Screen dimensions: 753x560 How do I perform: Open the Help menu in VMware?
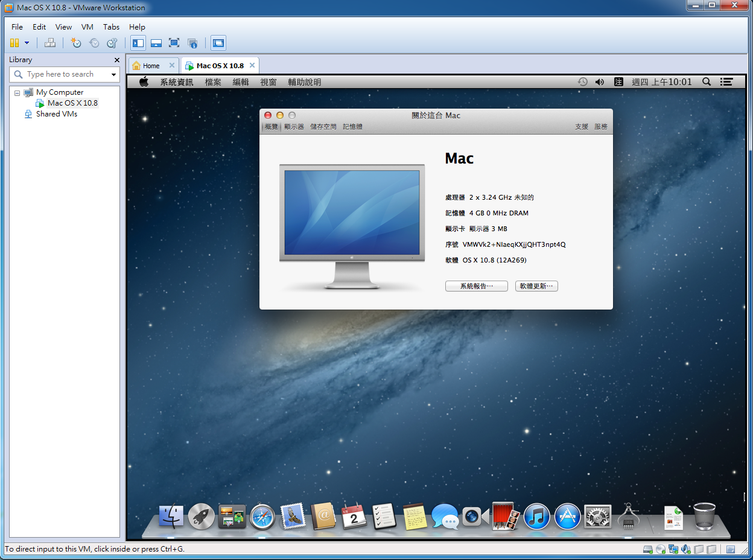(x=137, y=27)
